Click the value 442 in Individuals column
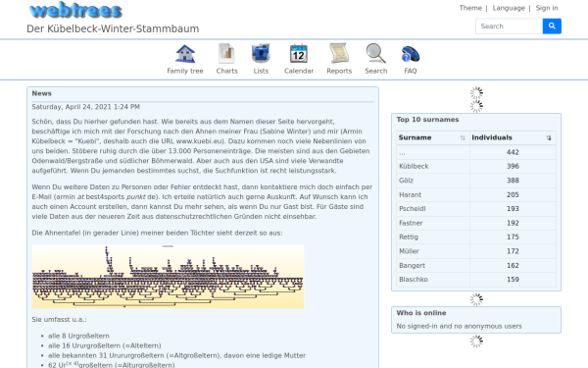588x368 pixels. [513, 152]
